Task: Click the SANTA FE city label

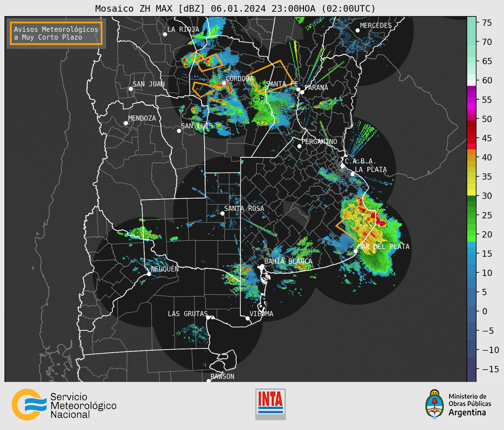Action: coord(282,84)
